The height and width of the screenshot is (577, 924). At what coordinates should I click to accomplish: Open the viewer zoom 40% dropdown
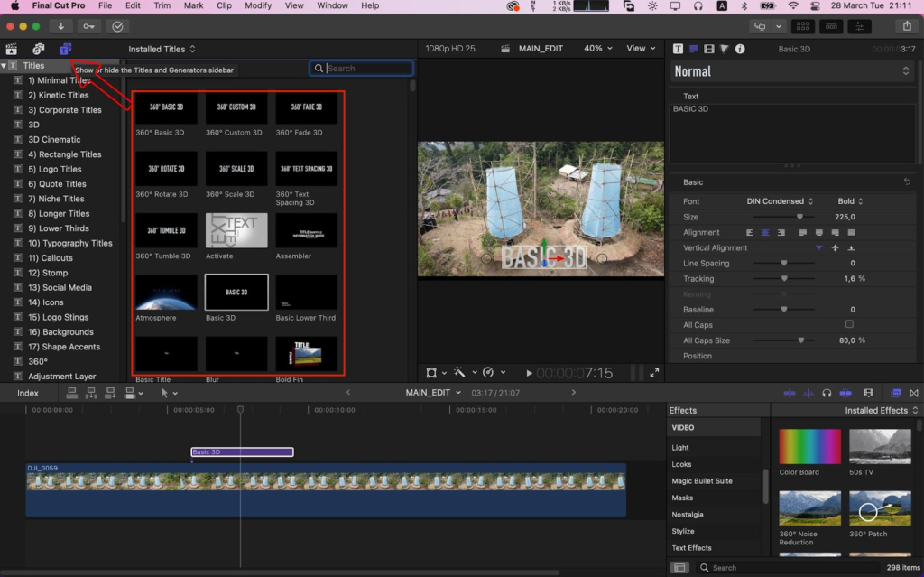(x=597, y=49)
